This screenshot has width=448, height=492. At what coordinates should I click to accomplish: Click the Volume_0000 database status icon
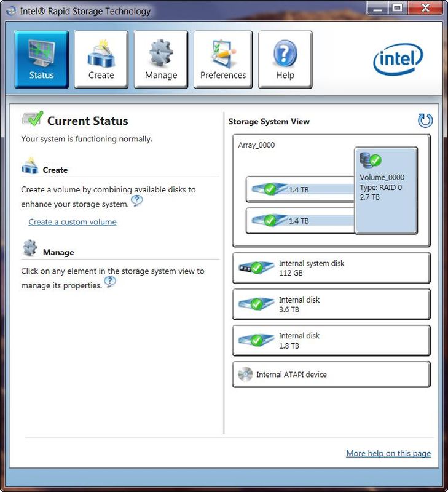point(370,160)
